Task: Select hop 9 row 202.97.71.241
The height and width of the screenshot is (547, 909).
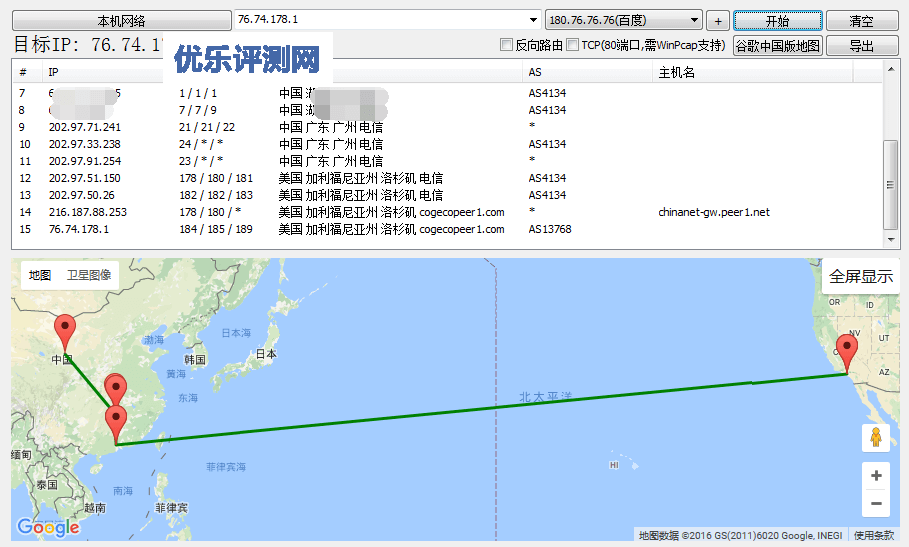Action: [x=446, y=127]
